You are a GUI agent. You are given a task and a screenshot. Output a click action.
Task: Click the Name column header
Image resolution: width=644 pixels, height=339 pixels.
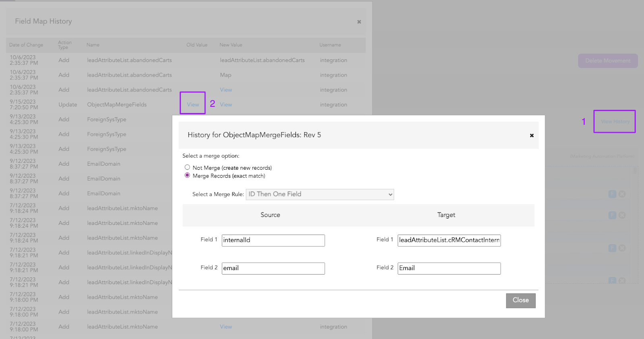click(x=93, y=45)
